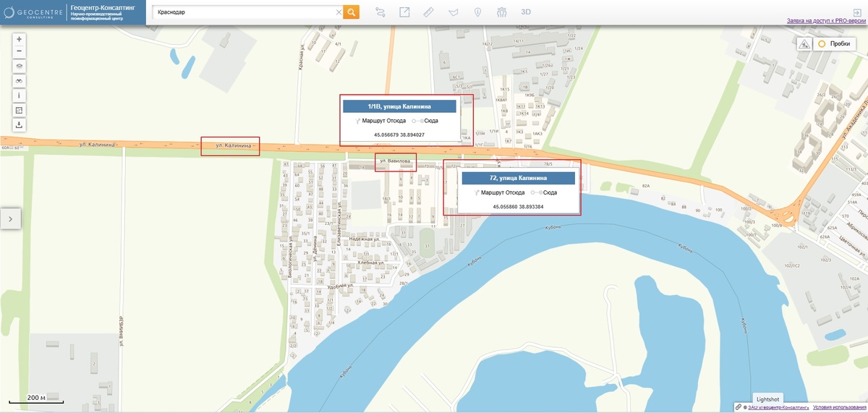Open the people group icon in the toolbar
Viewport: 868px width, 413px height.
tap(502, 12)
